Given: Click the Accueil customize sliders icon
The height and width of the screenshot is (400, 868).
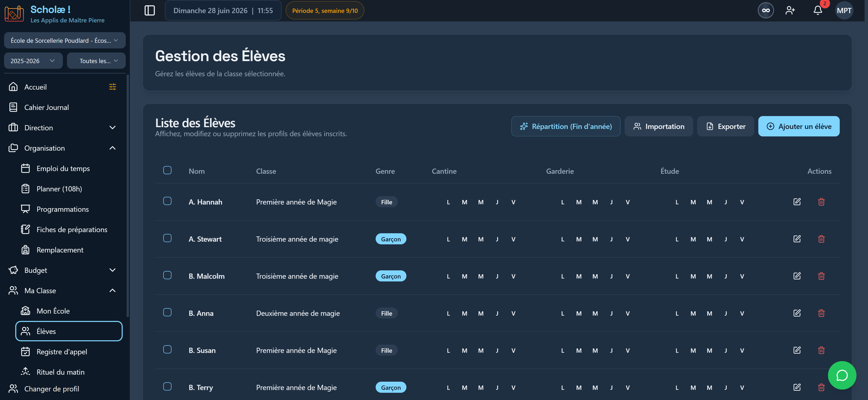Looking at the screenshot, I should tap(113, 87).
